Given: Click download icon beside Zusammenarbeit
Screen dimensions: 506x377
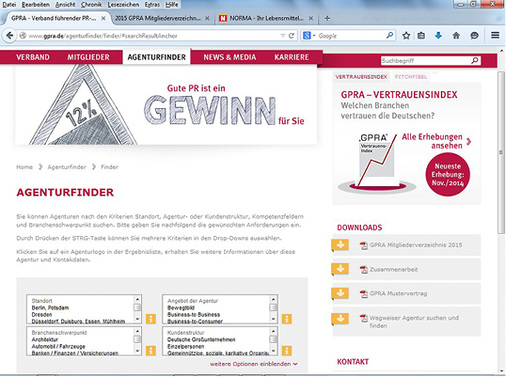Looking at the screenshot, I should point(340,269).
